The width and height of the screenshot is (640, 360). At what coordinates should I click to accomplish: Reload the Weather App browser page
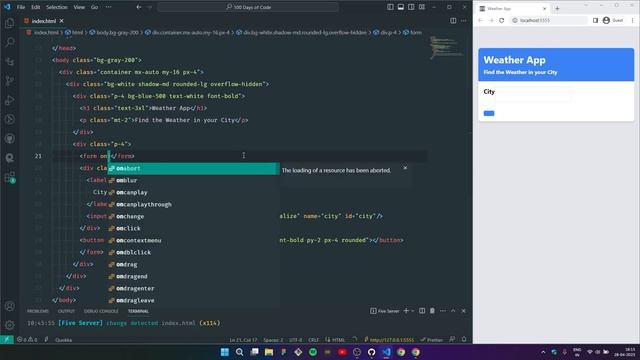coord(502,20)
